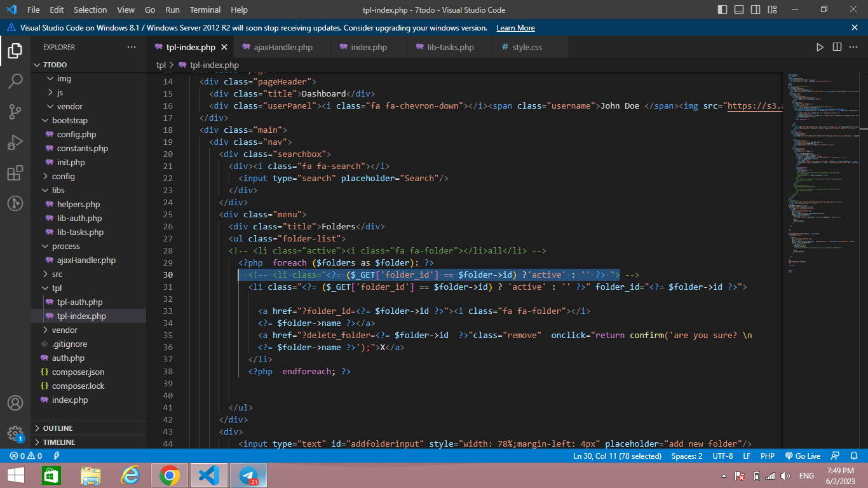Toggle primary side bar layout icon
Image resolution: width=868 pixels, height=488 pixels.
coord(722,10)
